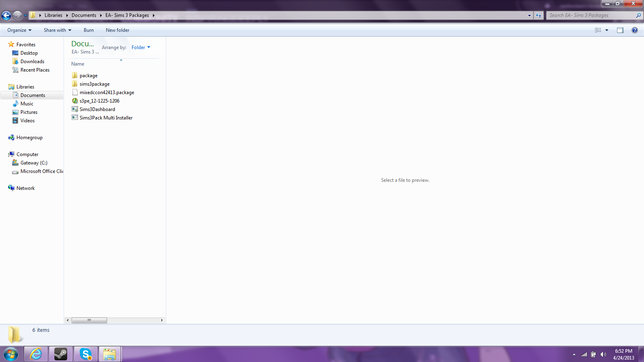Viewport: 644px width, 362px height.
Task: Click the Homegroup icon
Action: coord(11,138)
